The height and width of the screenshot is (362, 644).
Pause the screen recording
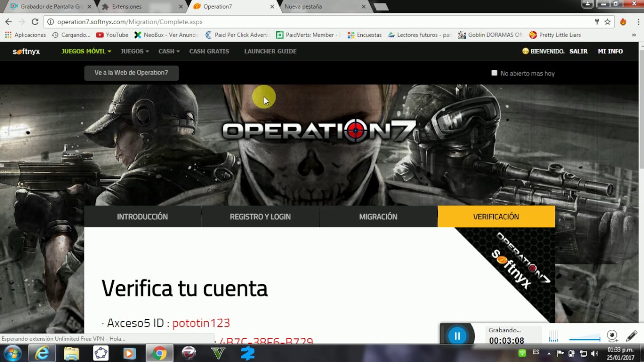pos(457,336)
